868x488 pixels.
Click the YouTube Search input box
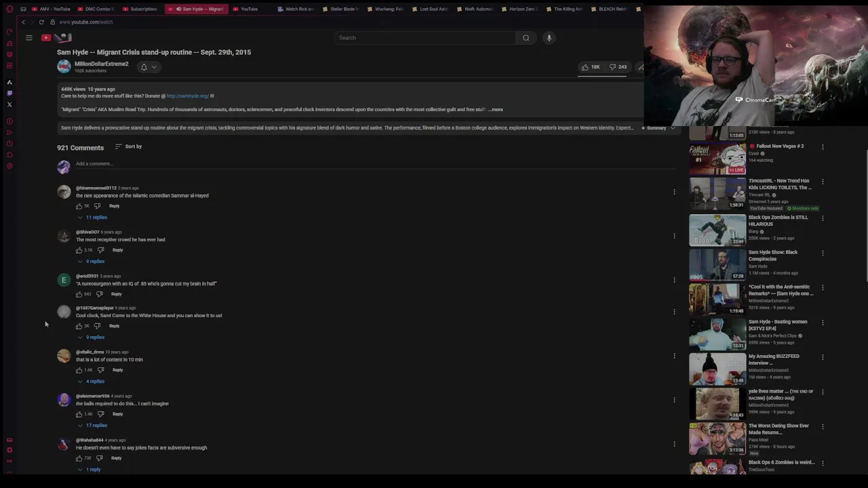tap(424, 38)
